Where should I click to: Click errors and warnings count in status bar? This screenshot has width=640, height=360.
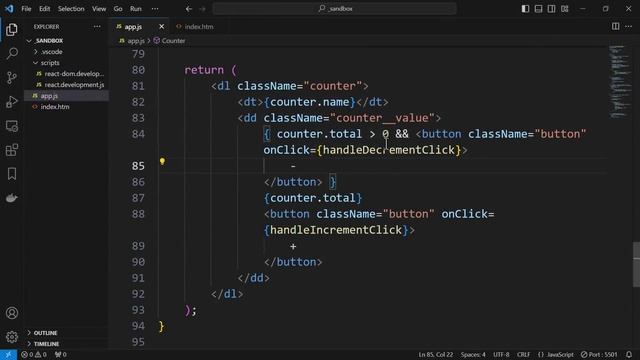(x=34, y=355)
